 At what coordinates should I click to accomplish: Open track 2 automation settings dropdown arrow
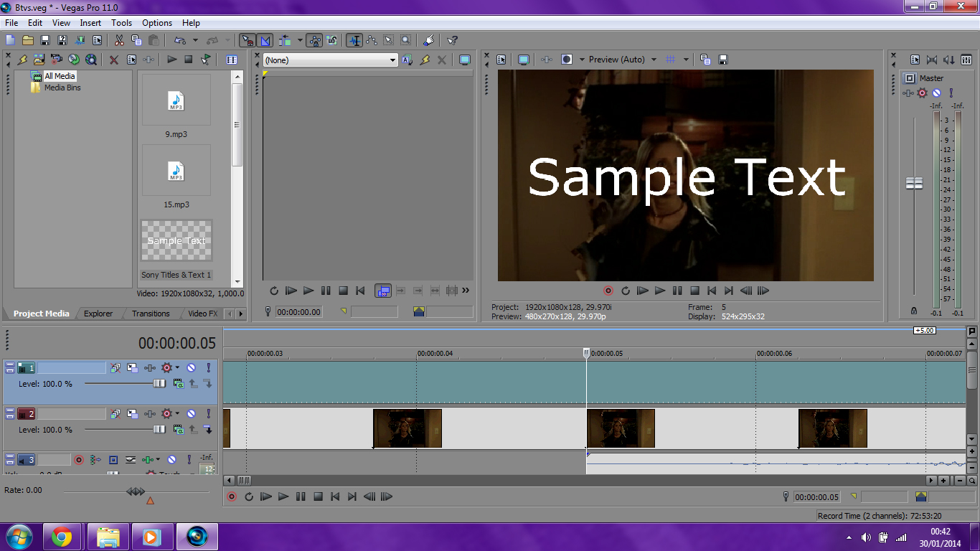[x=178, y=414]
